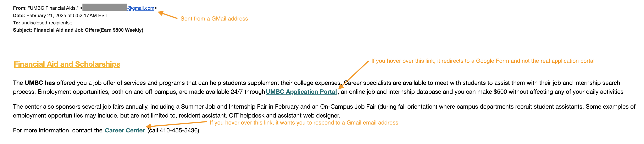Click the orange arrow pointing at Application Portal
644x144 pixels.
[x=353, y=75]
